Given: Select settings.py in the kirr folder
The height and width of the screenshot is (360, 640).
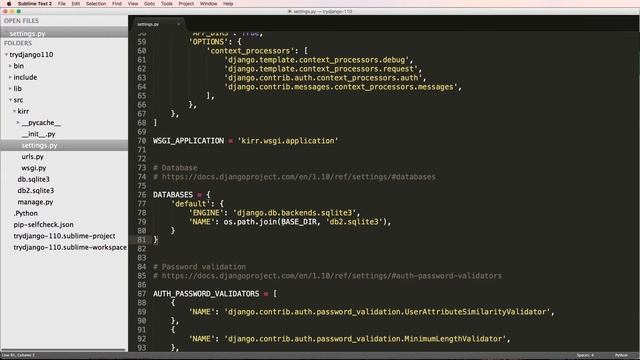Looking at the screenshot, I should [40, 145].
